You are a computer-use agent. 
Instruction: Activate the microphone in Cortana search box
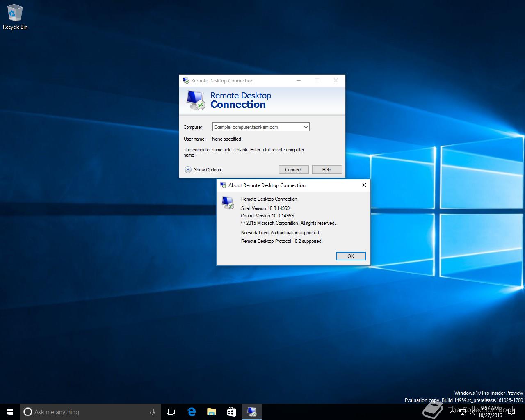tap(152, 412)
